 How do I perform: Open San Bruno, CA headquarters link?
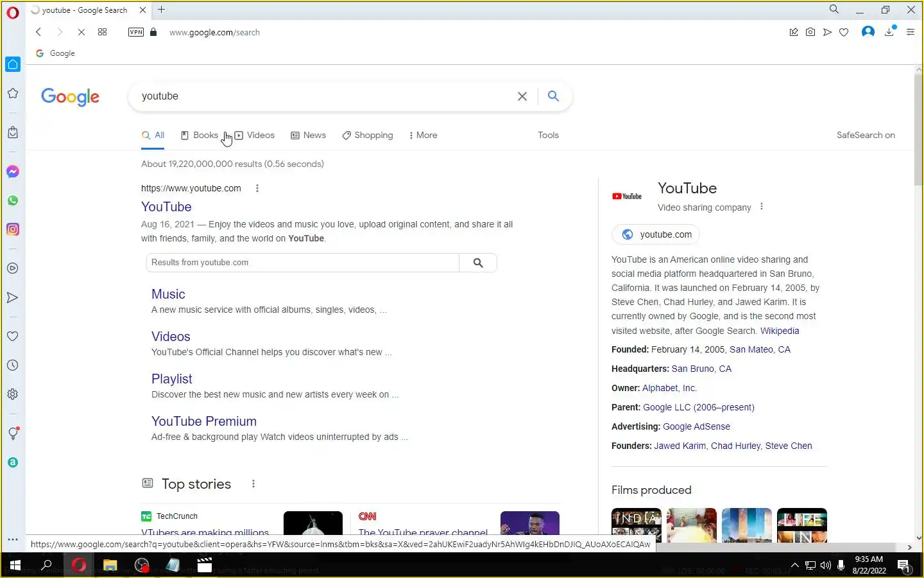tap(701, 369)
